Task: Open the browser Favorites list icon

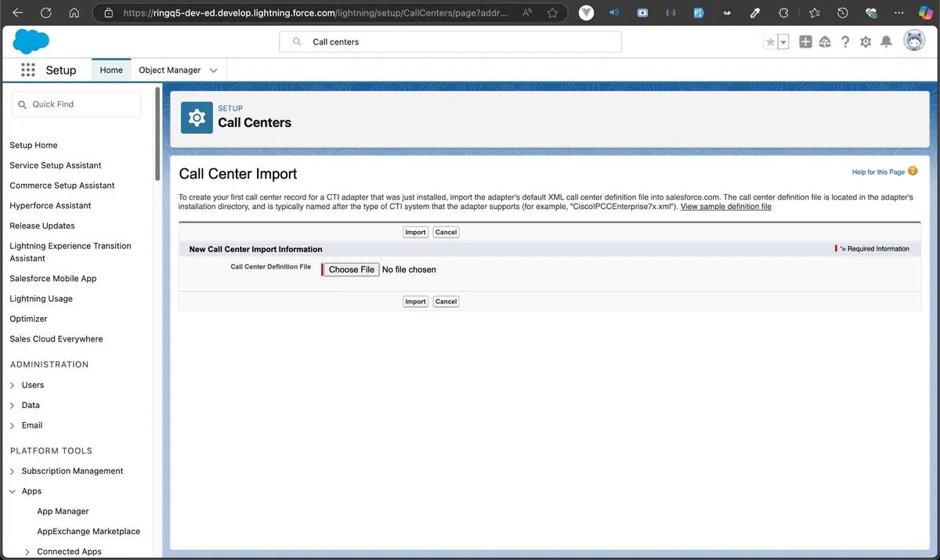Action: [814, 13]
